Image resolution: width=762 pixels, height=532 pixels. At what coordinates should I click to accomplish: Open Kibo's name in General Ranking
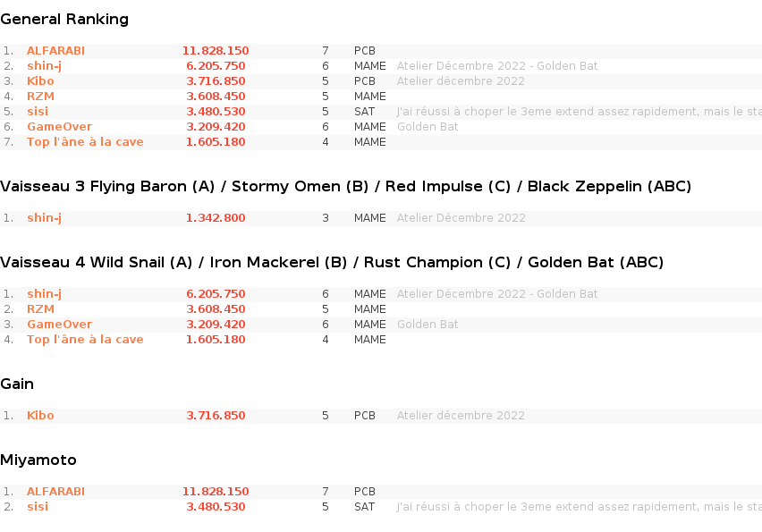pos(40,81)
